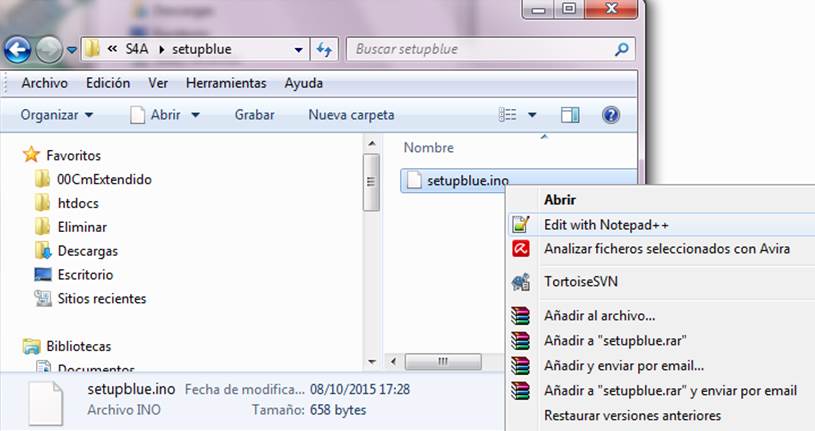
Task: Choose Restaurar versiones anteriores
Action: point(632,415)
